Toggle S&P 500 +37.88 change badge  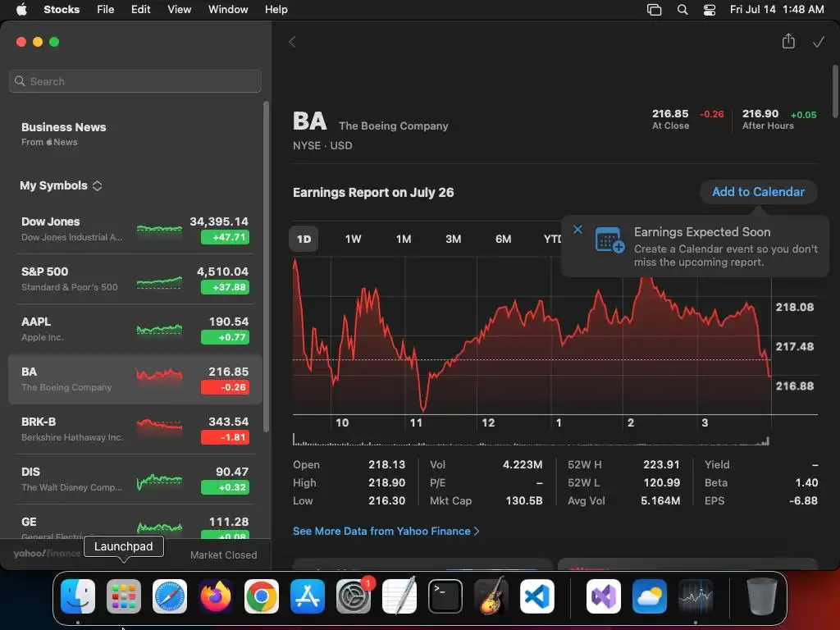point(225,287)
